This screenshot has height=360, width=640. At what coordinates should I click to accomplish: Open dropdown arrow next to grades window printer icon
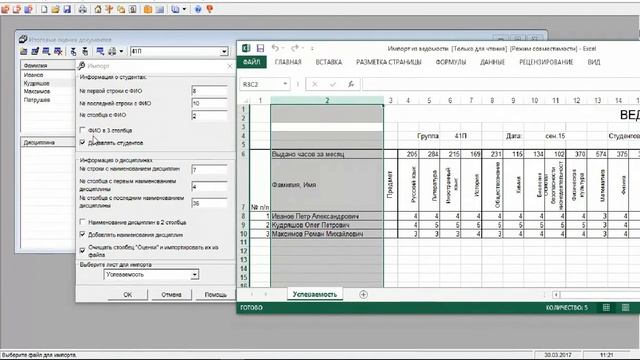[x=121, y=51]
